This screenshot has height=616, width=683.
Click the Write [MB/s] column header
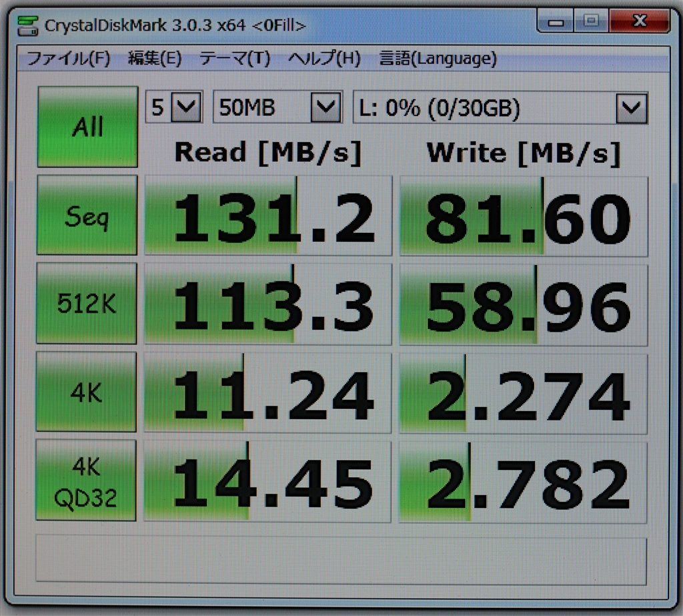coord(524,153)
